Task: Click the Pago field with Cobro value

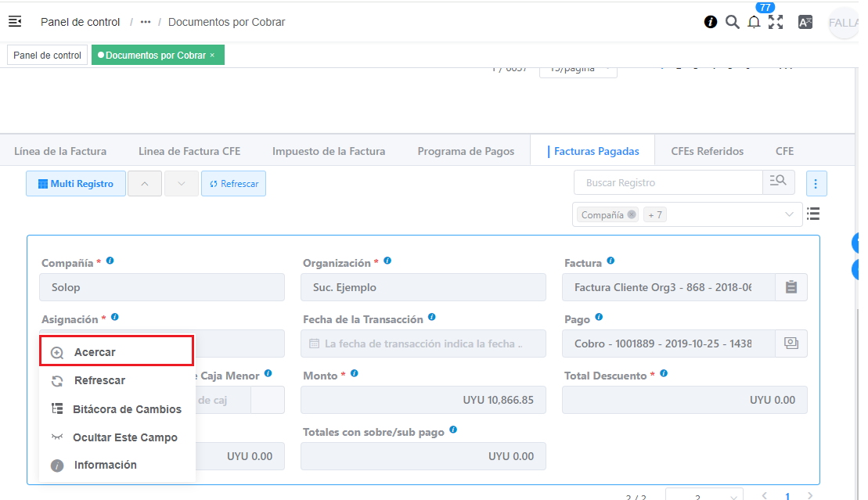Action: pyautogui.click(x=668, y=344)
